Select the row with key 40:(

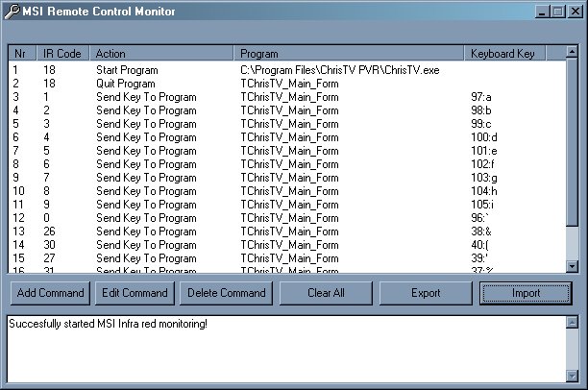[x=287, y=245]
